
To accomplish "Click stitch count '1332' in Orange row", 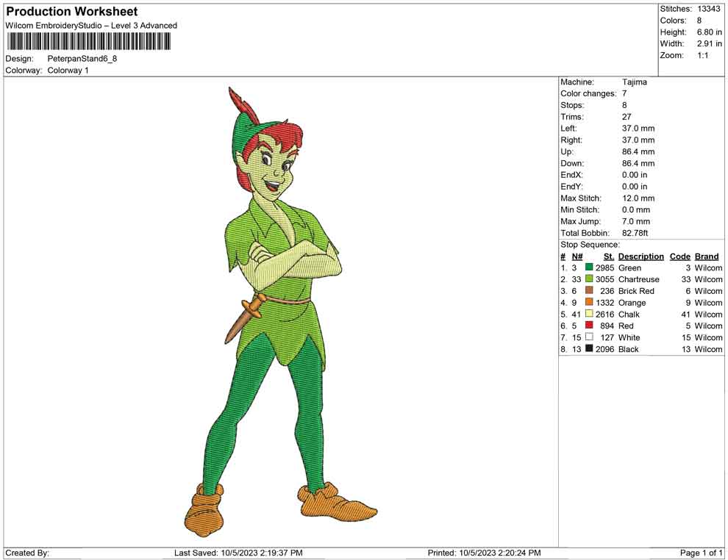I will pos(604,303).
